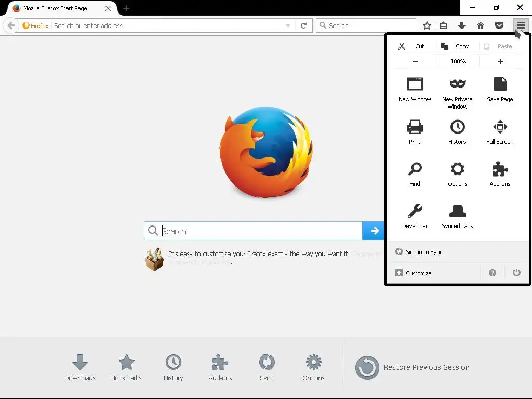Go to the Home page icon
The height and width of the screenshot is (399, 532).
(481, 25)
